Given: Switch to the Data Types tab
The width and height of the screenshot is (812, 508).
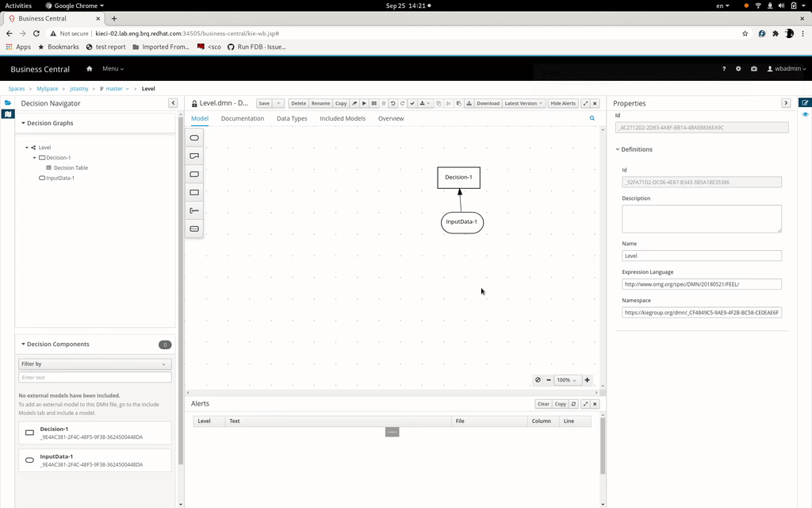Looking at the screenshot, I should pyautogui.click(x=292, y=118).
